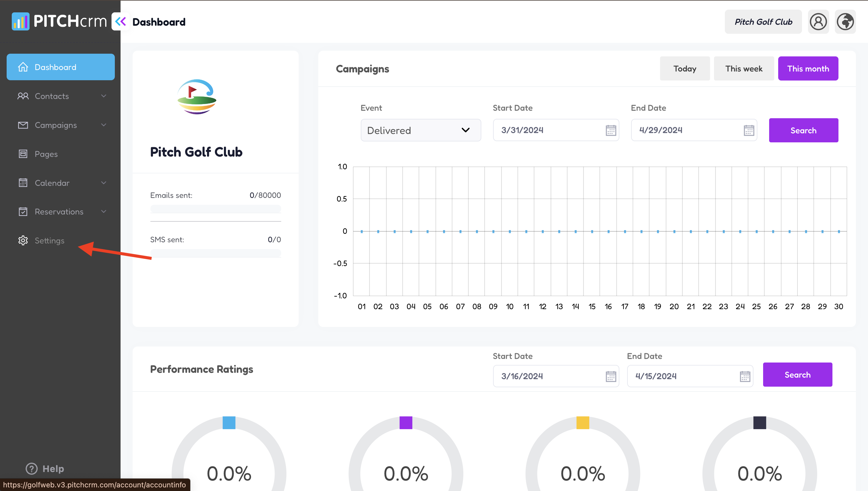Screen dimensions: 868x491
Task: Click the Pitch Golf Club account button
Action: point(763,22)
